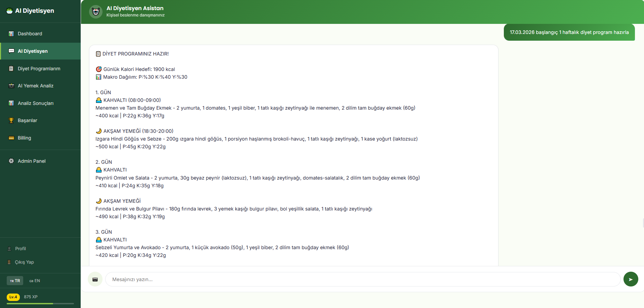Click the Fırında Levrek ve Bulgur Pilavı line
Screen dimensions: 644x308
pyautogui.click(x=234, y=209)
